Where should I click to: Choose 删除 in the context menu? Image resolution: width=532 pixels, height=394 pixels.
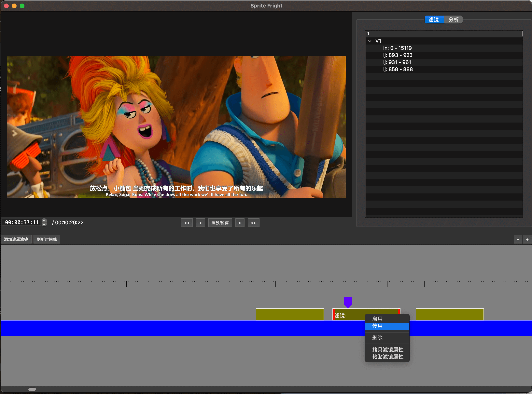pos(387,338)
